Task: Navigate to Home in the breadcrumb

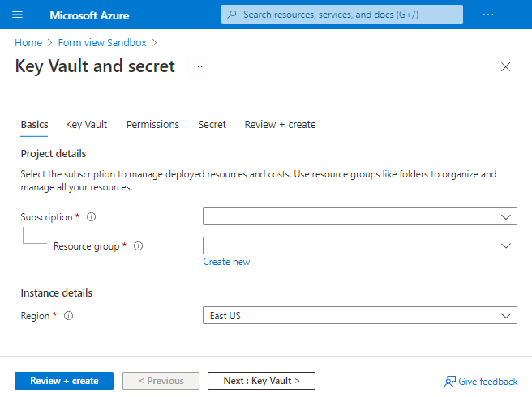Action: [x=28, y=43]
